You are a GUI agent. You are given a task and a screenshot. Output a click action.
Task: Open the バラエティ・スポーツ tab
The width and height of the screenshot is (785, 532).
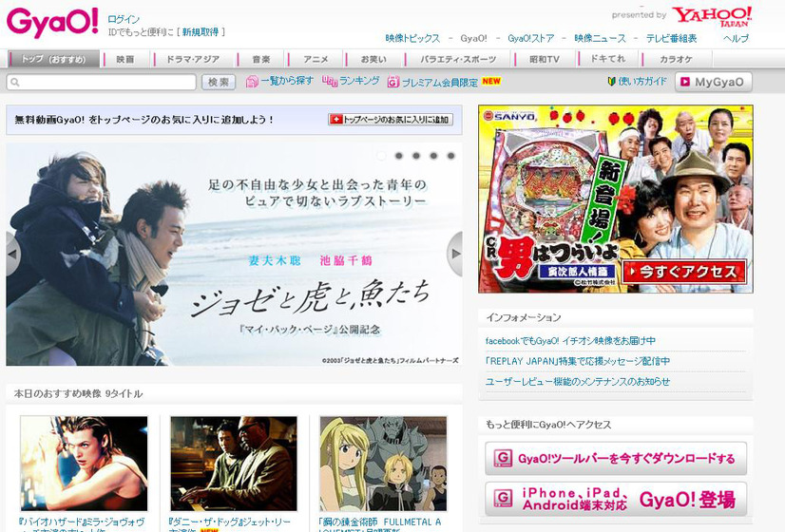(458, 59)
